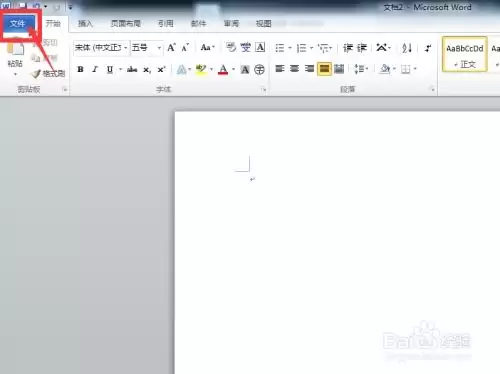500x374 pixels.
Task: Open the 页面布局 (Page Layout) tab
Action: 125,24
